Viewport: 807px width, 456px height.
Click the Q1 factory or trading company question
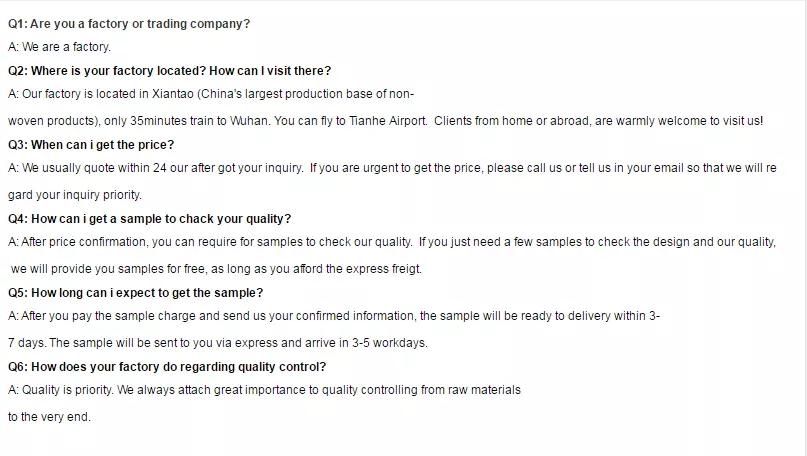(x=129, y=23)
